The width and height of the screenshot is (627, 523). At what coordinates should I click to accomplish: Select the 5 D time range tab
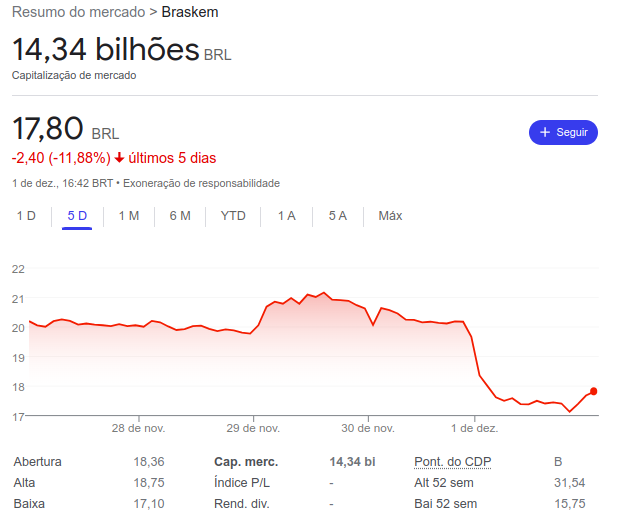coord(77,215)
